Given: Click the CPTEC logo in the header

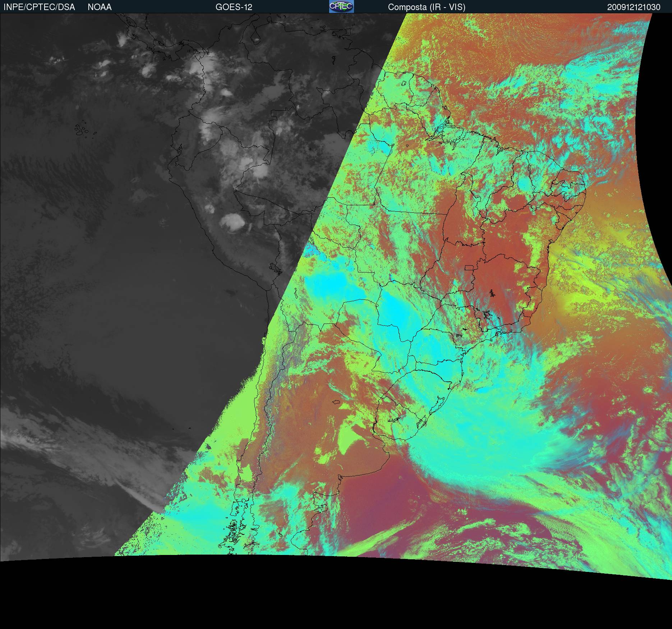Looking at the screenshot, I should (x=341, y=6).
